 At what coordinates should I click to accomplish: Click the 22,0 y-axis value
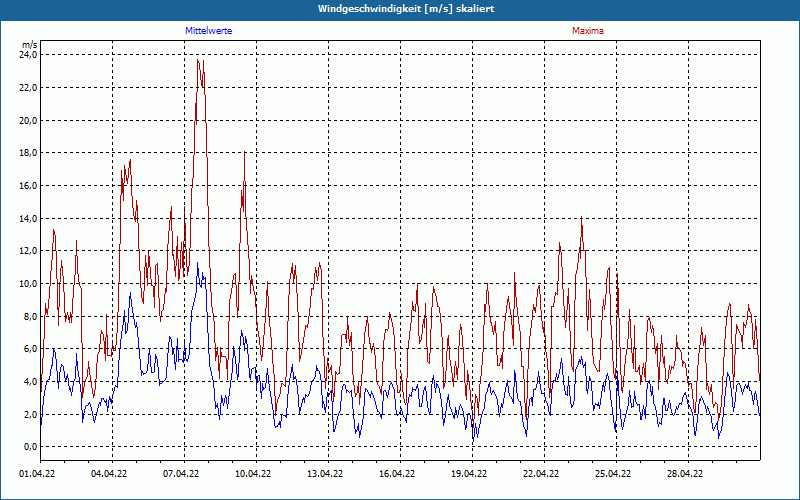coord(29,88)
